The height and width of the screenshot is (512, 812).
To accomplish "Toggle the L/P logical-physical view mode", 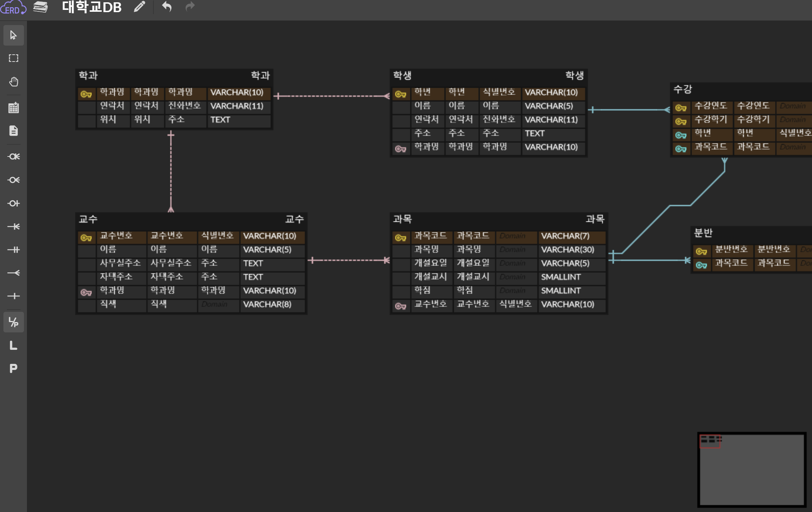I will [14, 322].
